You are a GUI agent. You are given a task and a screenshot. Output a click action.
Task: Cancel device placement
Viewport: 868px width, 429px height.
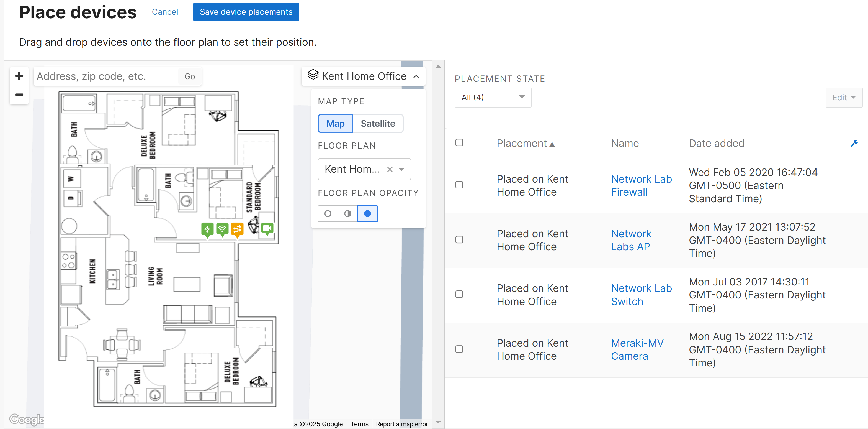coord(165,12)
